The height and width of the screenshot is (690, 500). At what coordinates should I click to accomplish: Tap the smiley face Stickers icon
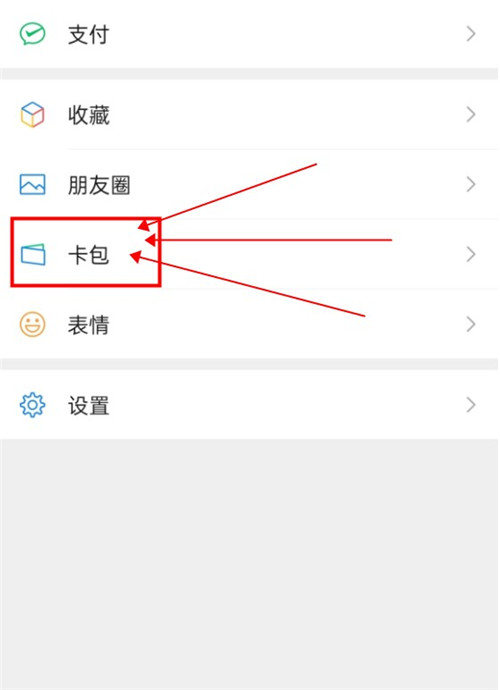click(x=32, y=324)
